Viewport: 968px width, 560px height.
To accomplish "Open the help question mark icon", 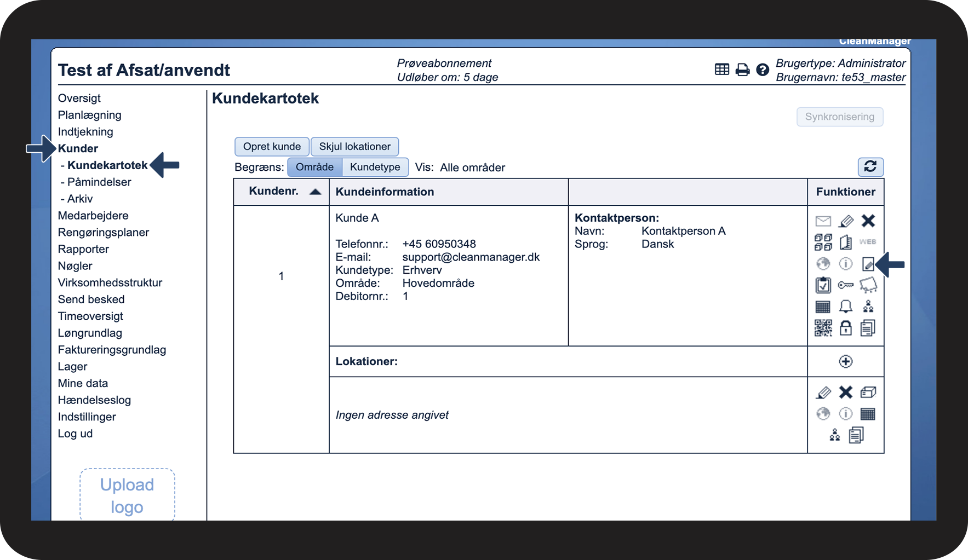I will (762, 70).
